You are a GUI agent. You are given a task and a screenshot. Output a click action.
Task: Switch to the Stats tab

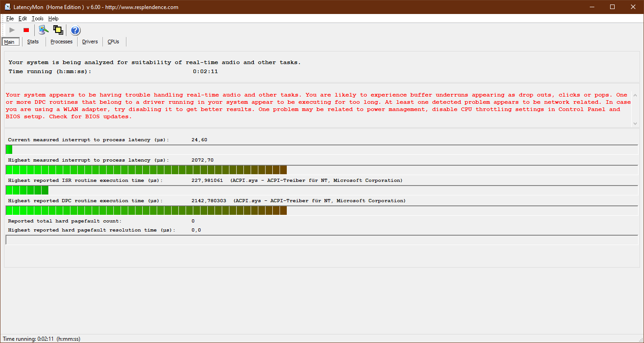tap(33, 42)
